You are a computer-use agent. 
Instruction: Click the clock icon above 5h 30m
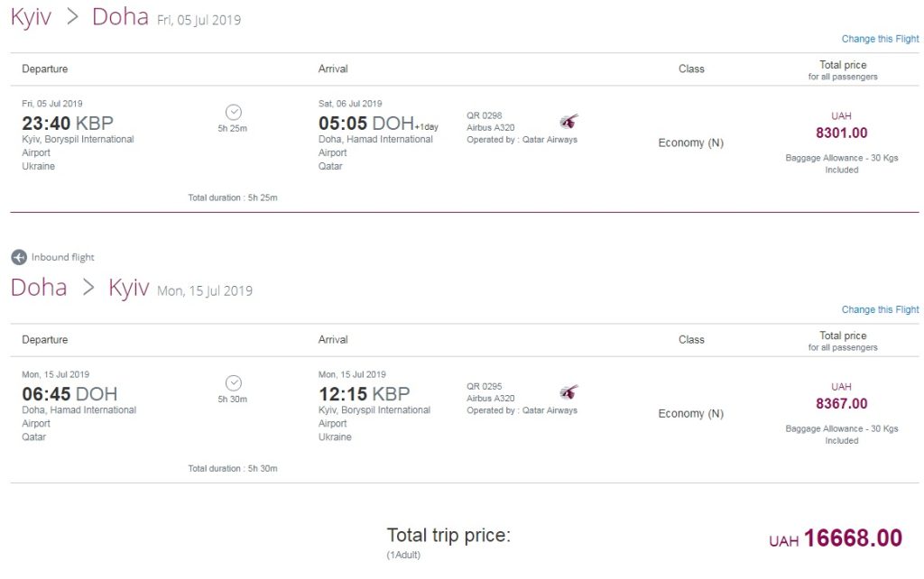pyautogui.click(x=233, y=382)
